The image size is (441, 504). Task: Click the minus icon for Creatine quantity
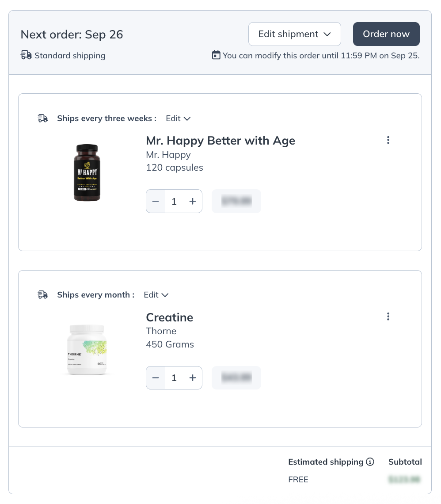click(156, 378)
